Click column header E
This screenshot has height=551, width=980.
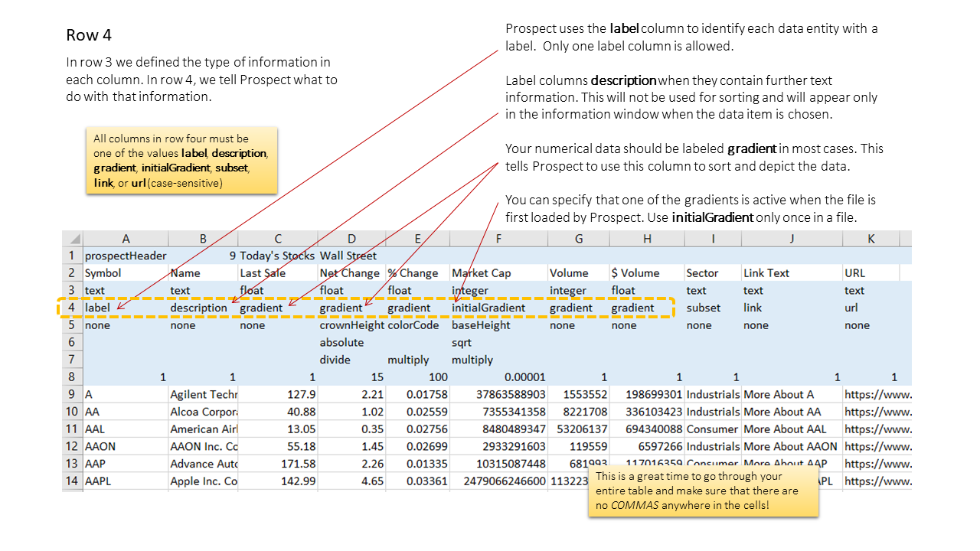coord(417,239)
